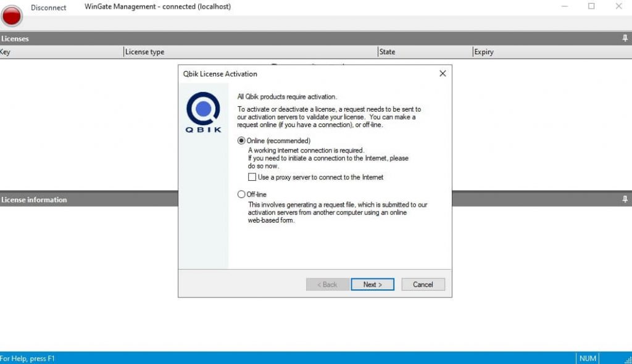Click the Qbik logo in the dialog

pyautogui.click(x=203, y=112)
